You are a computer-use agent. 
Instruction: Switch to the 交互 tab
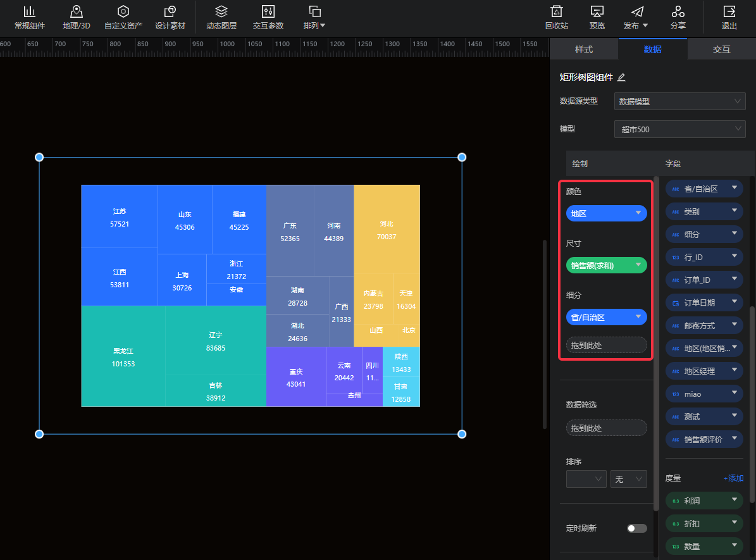point(721,49)
